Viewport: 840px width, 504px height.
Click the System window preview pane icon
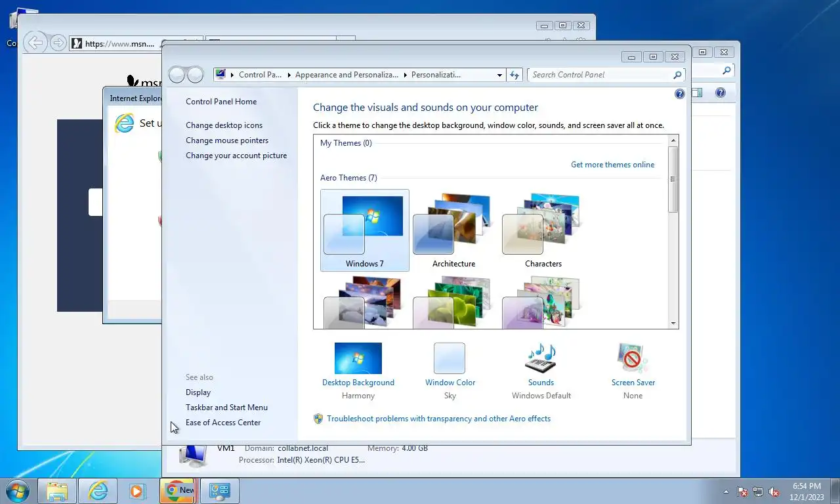pos(697,93)
